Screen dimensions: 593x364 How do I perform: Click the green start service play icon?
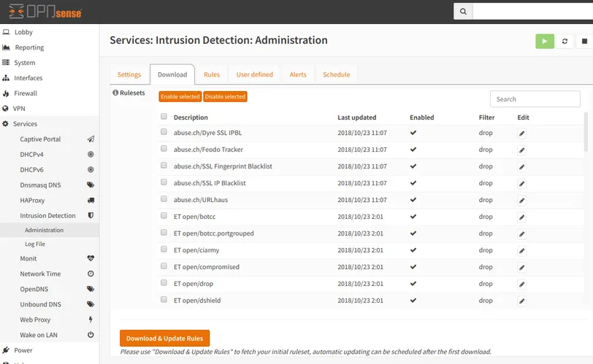(x=545, y=42)
